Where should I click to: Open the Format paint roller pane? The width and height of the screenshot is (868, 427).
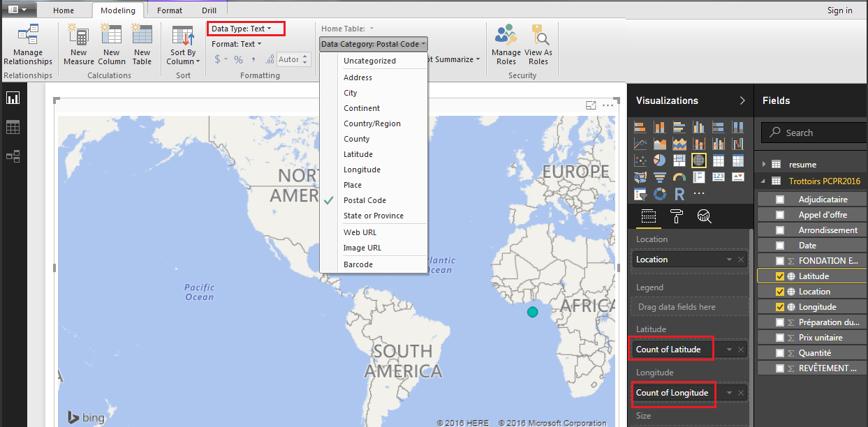676,216
